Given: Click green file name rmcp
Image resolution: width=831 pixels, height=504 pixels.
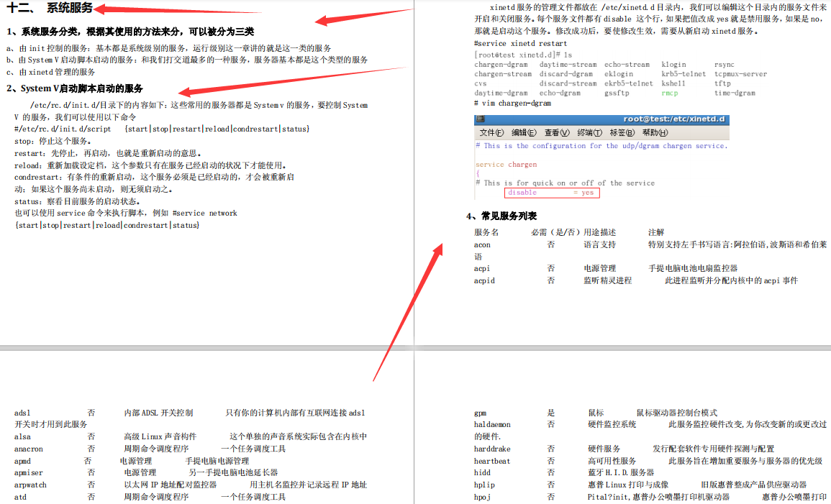Looking at the screenshot, I should pos(670,93).
